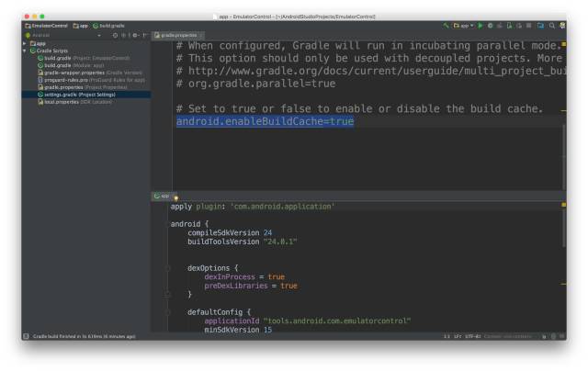Select local.properties (SDK Location) file
The image size is (588, 371).
(74, 102)
